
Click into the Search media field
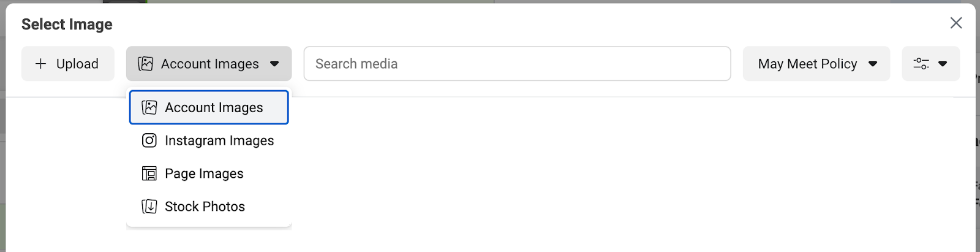point(518,64)
